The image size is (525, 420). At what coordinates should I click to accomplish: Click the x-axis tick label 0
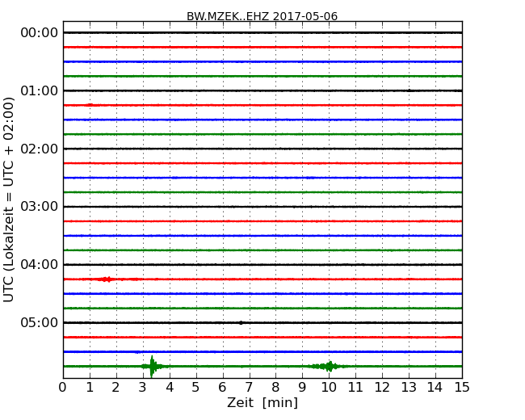pyautogui.click(x=63, y=388)
